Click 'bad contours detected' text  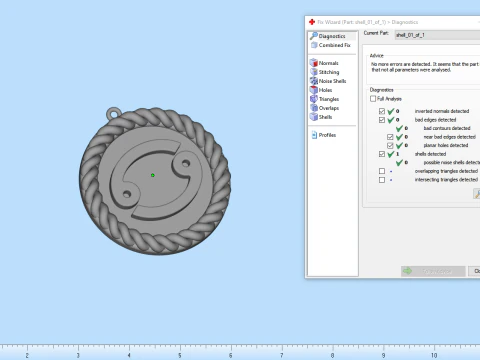coord(447,128)
